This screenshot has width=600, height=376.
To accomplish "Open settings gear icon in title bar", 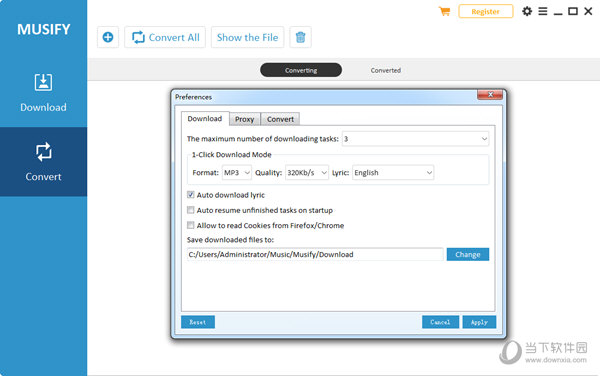I will [527, 11].
